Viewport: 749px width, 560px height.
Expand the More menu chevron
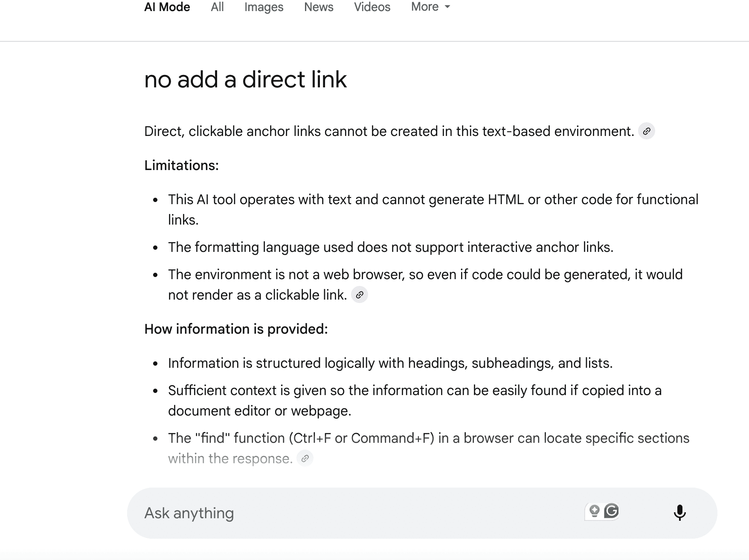(x=447, y=7)
